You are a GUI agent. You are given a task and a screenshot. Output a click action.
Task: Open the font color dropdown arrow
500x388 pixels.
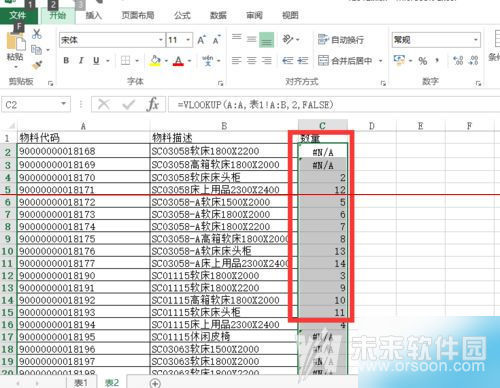189,61
